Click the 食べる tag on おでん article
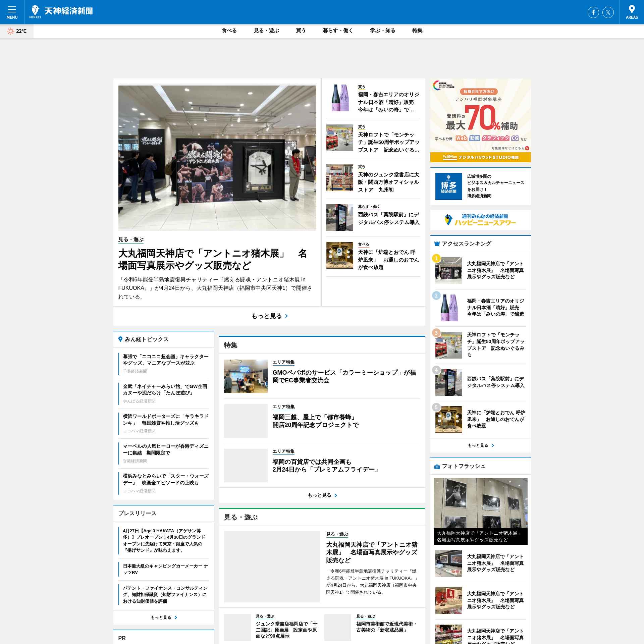This screenshot has width=644, height=644. [x=363, y=244]
